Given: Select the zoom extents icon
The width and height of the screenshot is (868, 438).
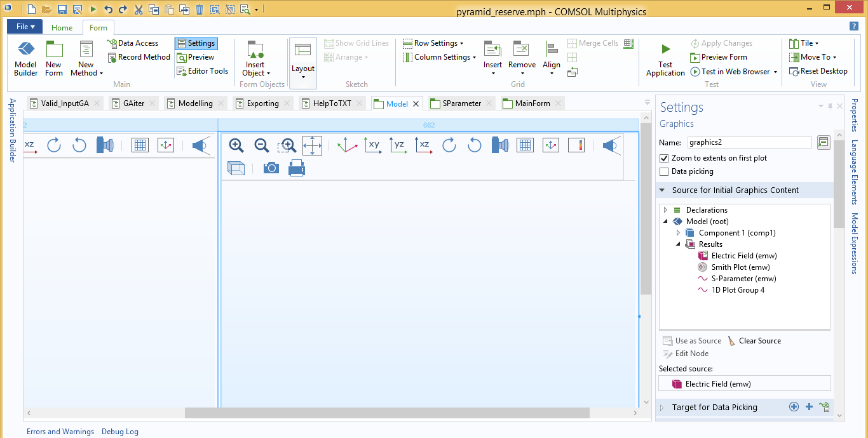Looking at the screenshot, I should (x=312, y=145).
